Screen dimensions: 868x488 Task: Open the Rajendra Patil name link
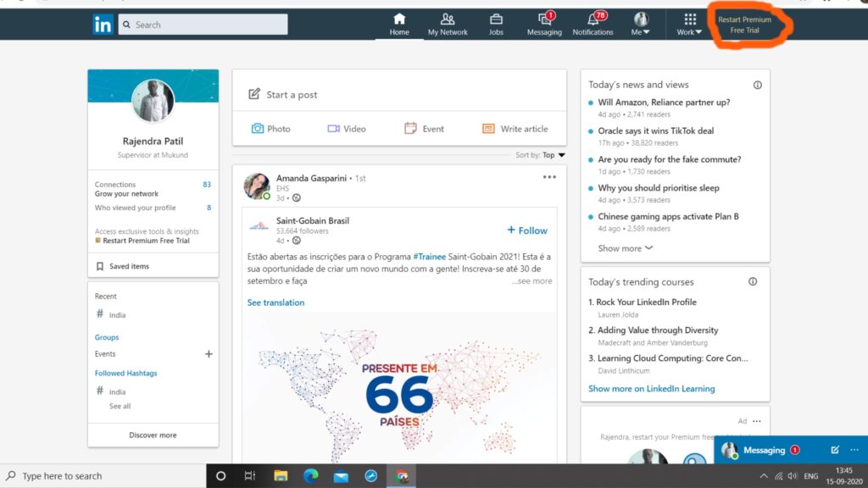(x=153, y=141)
